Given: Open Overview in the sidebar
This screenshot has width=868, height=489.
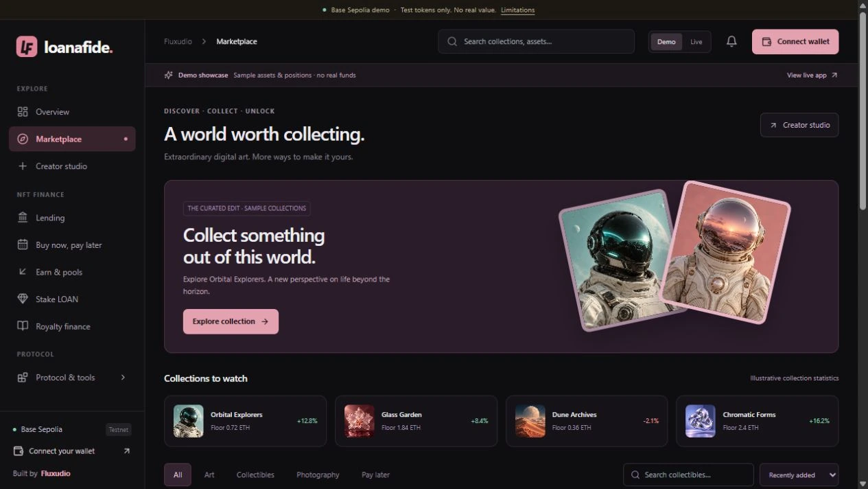Looking at the screenshot, I should point(72,112).
